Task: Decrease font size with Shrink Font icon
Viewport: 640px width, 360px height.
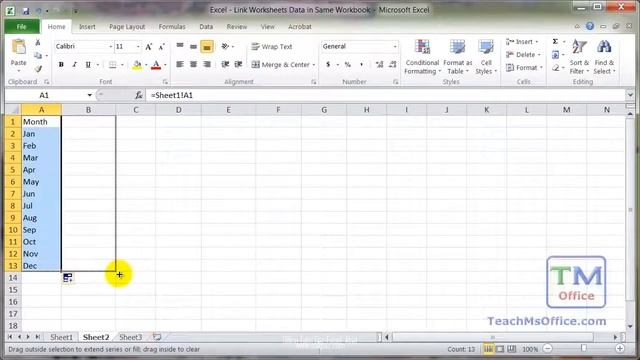Action: pos(162,47)
